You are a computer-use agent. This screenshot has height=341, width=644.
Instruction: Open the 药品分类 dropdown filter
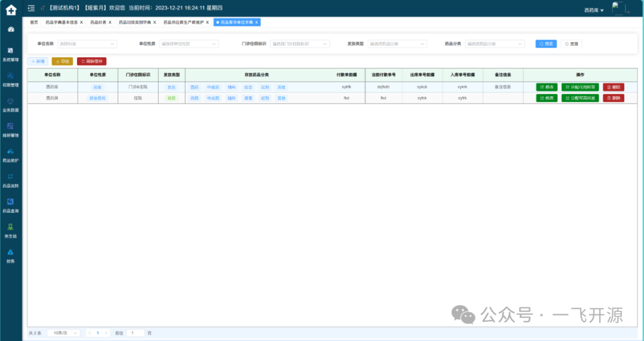(x=495, y=44)
